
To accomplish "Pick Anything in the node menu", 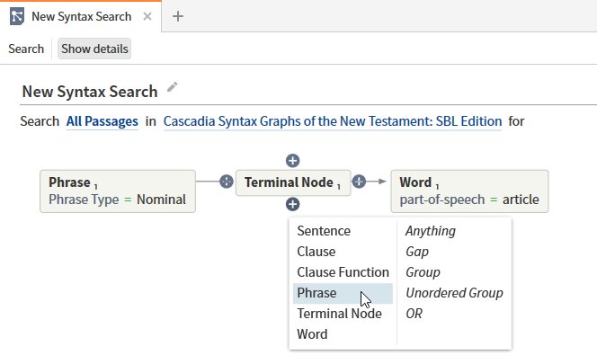I will [x=431, y=231].
